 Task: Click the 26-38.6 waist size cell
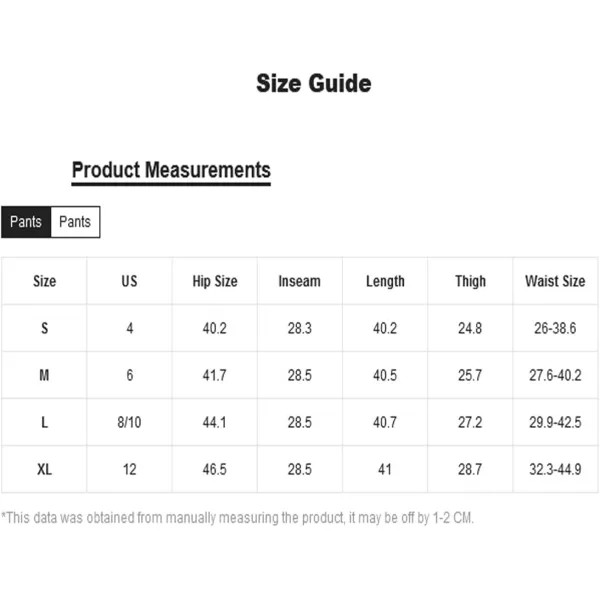[x=555, y=328]
